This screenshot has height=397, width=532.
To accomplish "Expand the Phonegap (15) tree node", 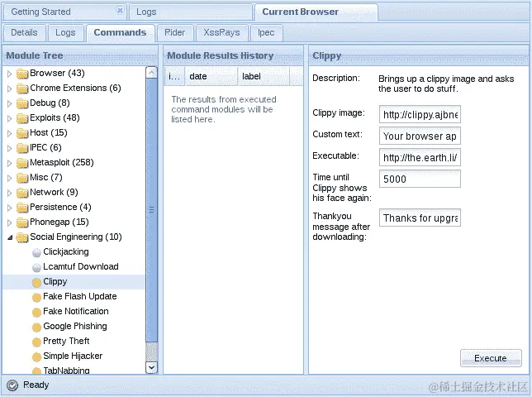I will [x=10, y=222].
